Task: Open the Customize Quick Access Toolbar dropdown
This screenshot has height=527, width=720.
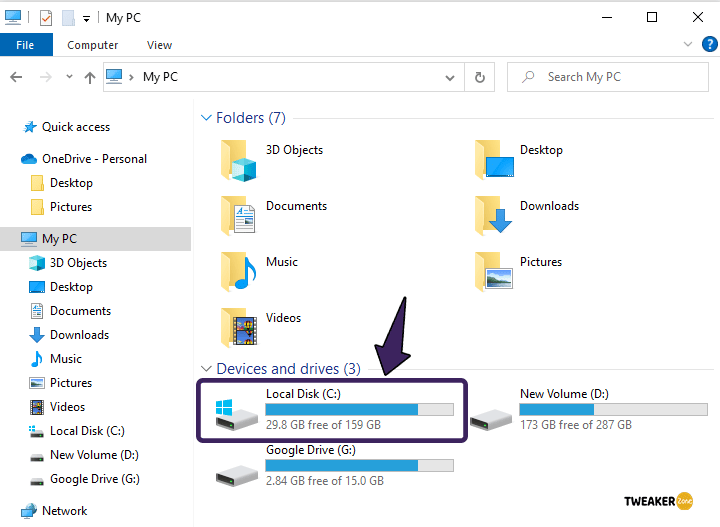Action: (x=86, y=19)
